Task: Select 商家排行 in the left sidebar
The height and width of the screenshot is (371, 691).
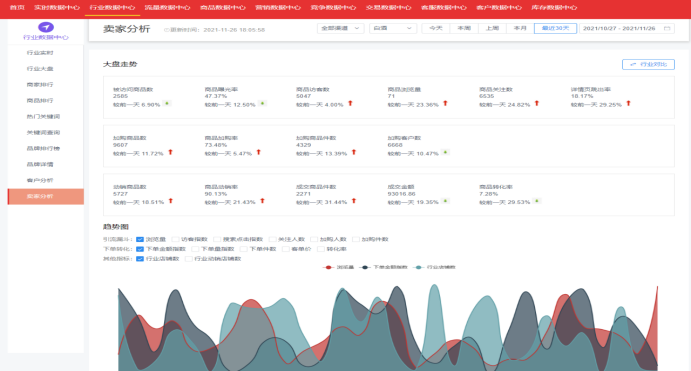Action: pyautogui.click(x=40, y=85)
